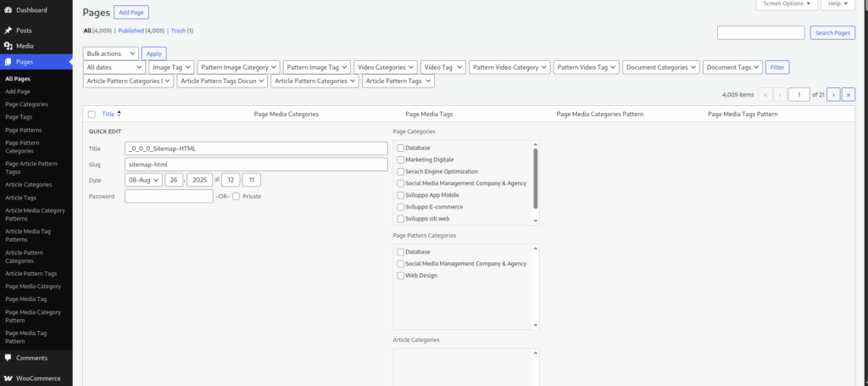Screen dimensions: 868x386
Task: Open Page Patterns in sidebar menu
Action: click(23, 130)
